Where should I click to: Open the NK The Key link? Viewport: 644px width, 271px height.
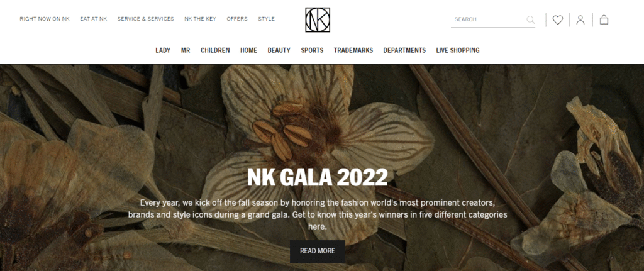pos(200,19)
